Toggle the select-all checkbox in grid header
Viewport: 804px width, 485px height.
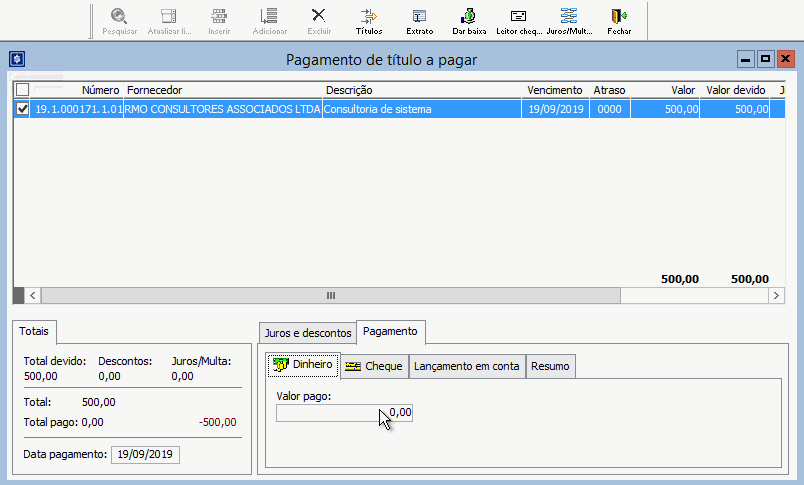click(x=23, y=90)
